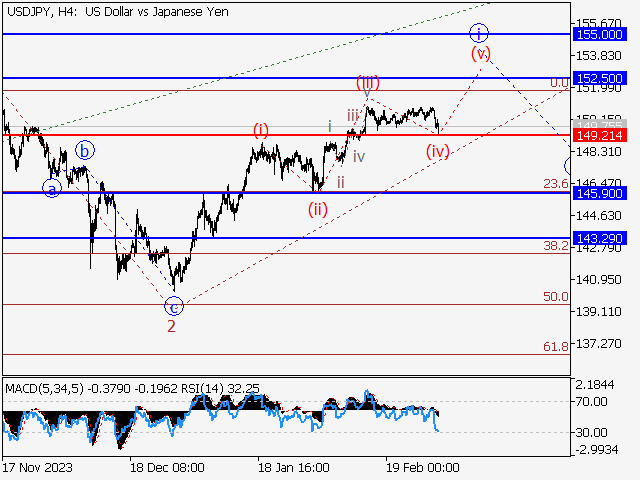This screenshot has height=480, width=640.
Task: Click the MACD(5,34,5) indicator label
Action: click(44, 388)
